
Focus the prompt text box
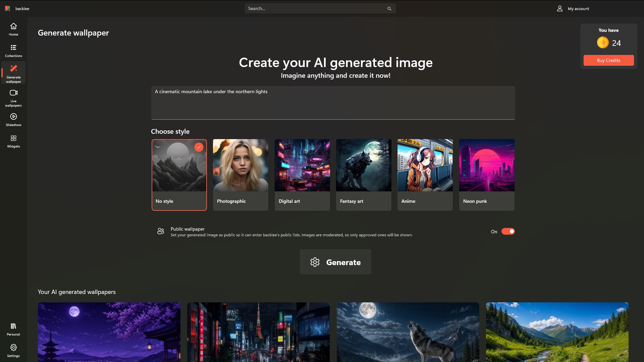click(333, 103)
